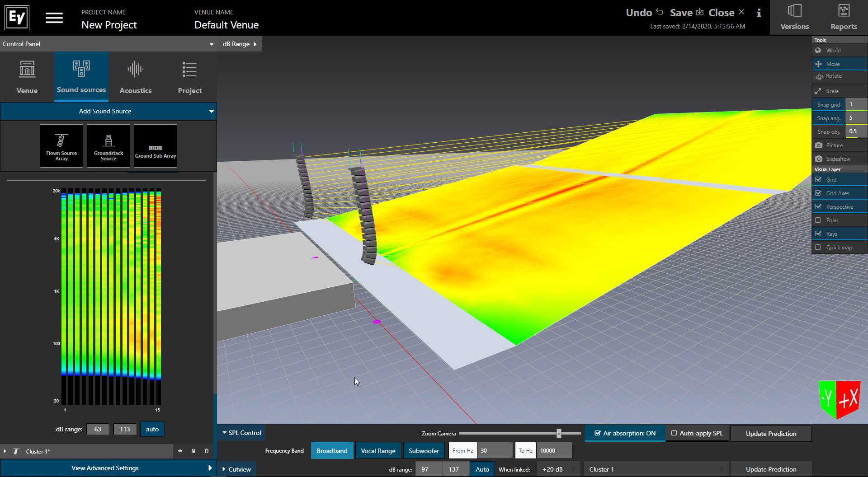
Task: Switch to the Acoustics tab
Action: pos(136,77)
